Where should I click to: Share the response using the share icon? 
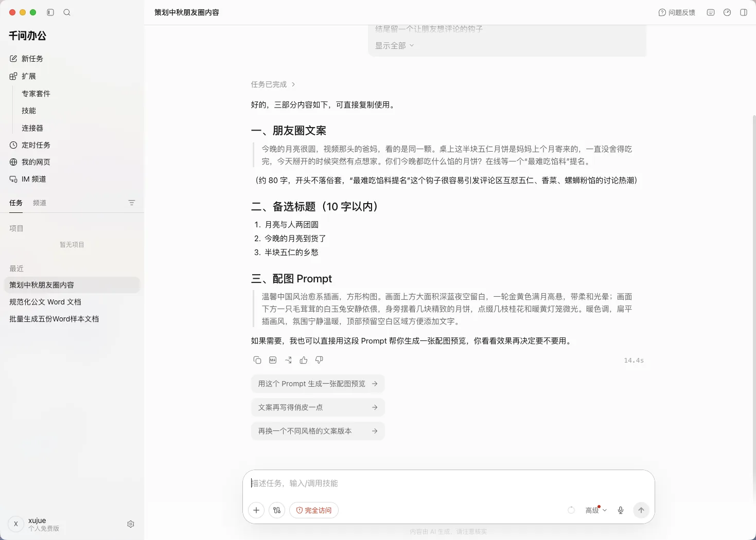click(x=288, y=360)
